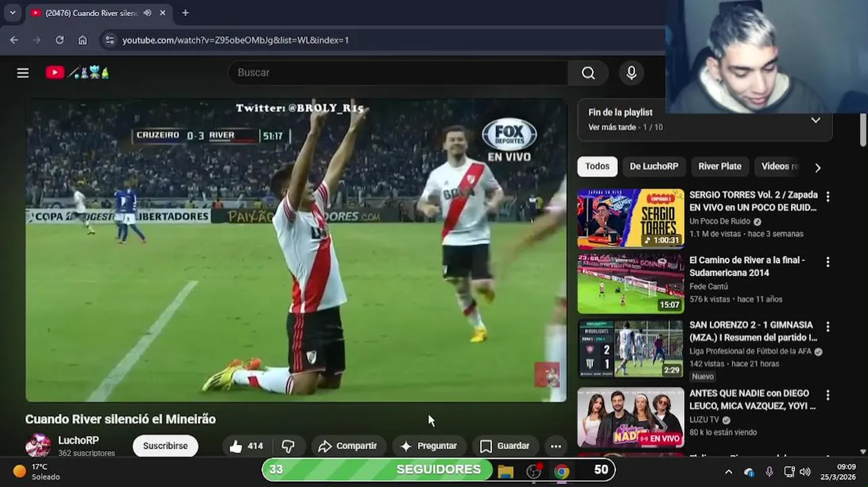Image resolution: width=868 pixels, height=487 pixels.
Task: Open Un Poco De Ruido channel
Action: click(720, 221)
